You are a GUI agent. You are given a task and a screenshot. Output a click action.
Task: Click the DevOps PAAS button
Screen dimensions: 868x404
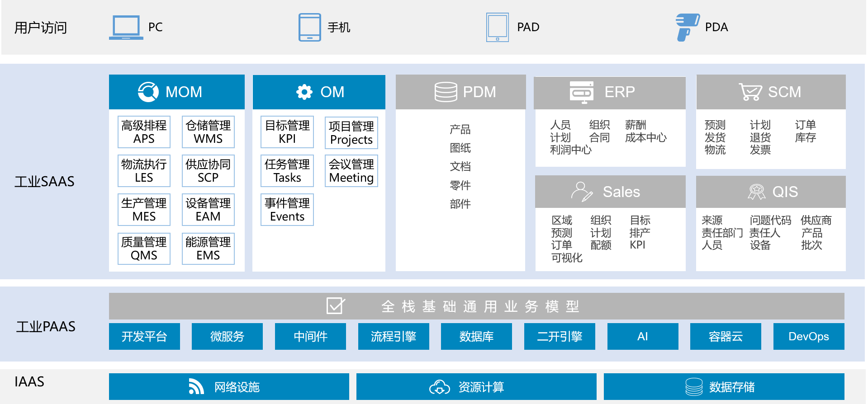pos(808,336)
